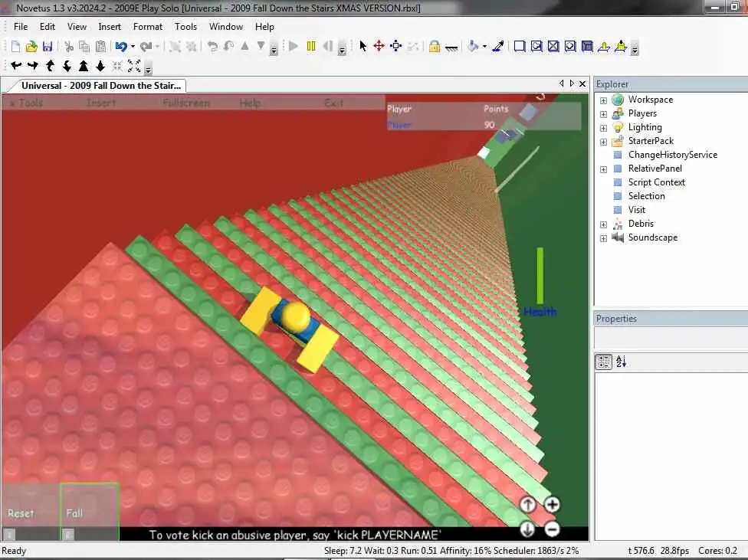Undo with the blue arrow icon
Image resolution: width=748 pixels, height=560 pixels.
pyautogui.click(x=121, y=46)
